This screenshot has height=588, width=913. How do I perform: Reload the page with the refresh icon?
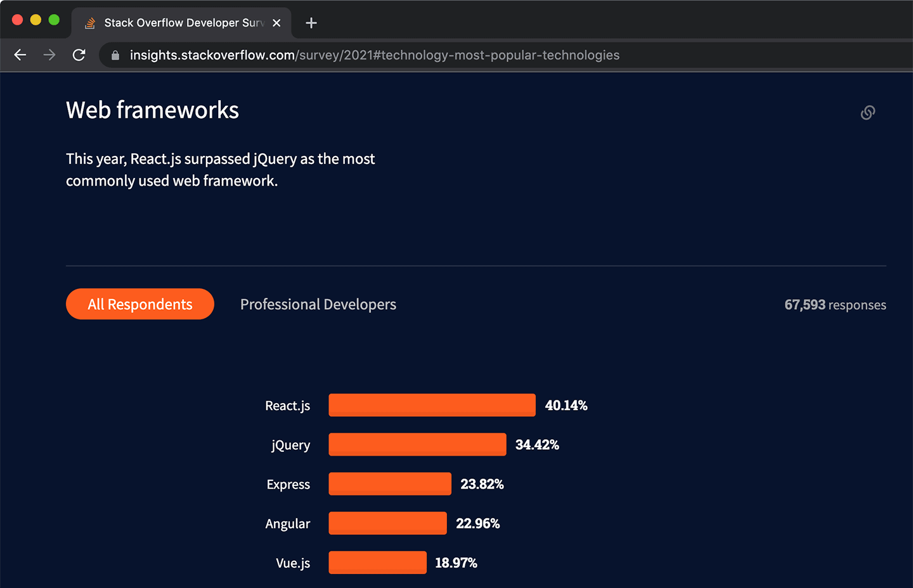(79, 55)
